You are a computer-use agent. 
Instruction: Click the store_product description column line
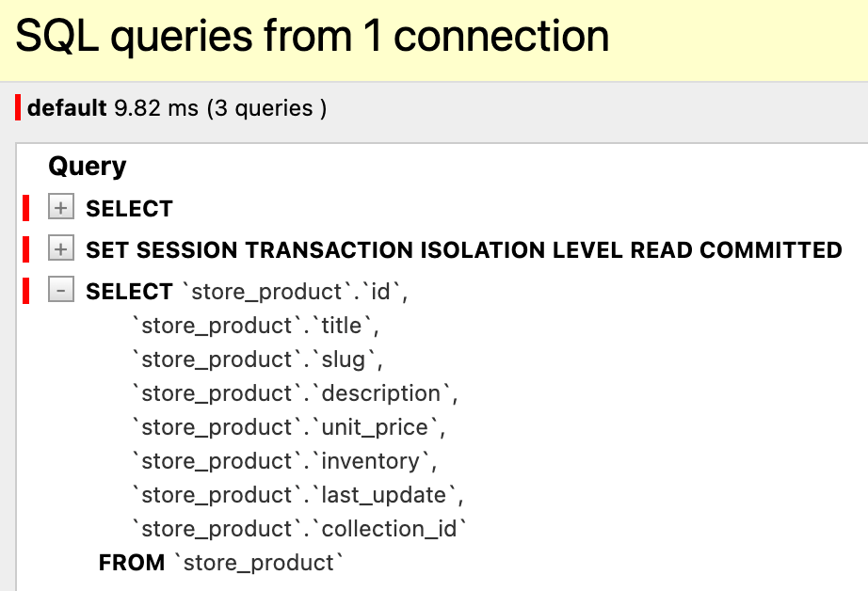295,393
